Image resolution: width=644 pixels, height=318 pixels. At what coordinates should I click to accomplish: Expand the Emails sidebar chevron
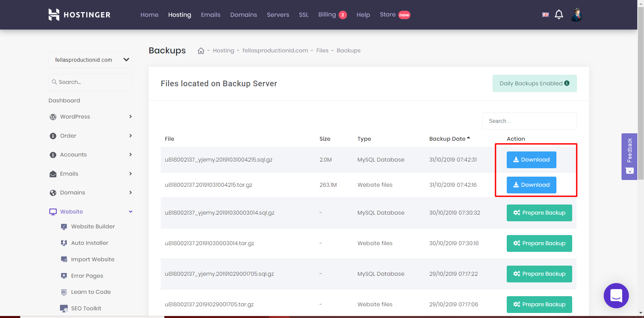[x=131, y=174]
